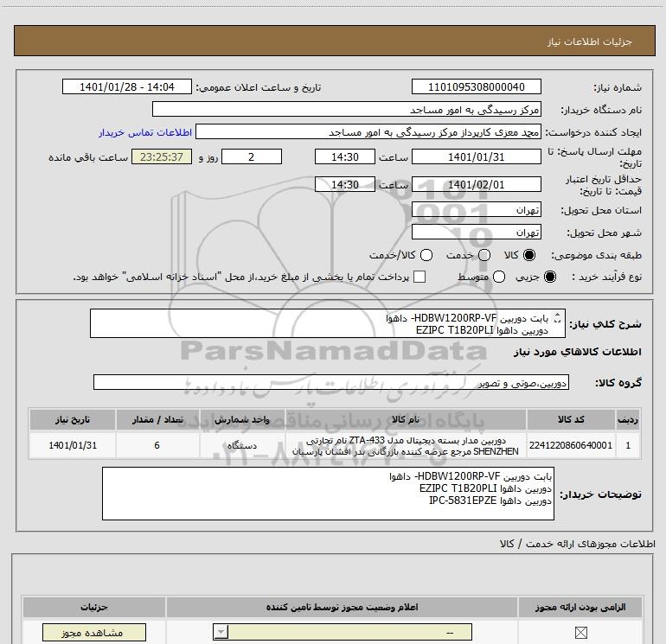Click the response deadline time 14:30 field
Image resolution: width=666 pixels, height=644 pixels.
click(345, 156)
